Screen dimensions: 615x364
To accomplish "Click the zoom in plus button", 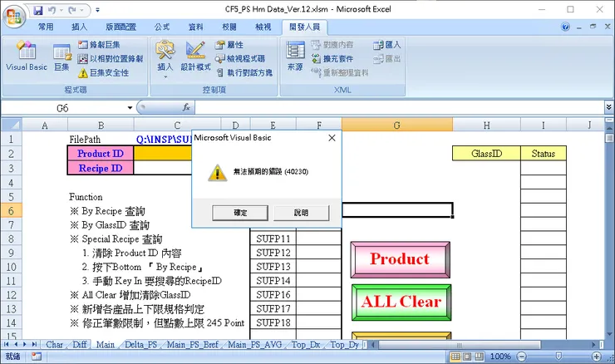I will [596, 357].
